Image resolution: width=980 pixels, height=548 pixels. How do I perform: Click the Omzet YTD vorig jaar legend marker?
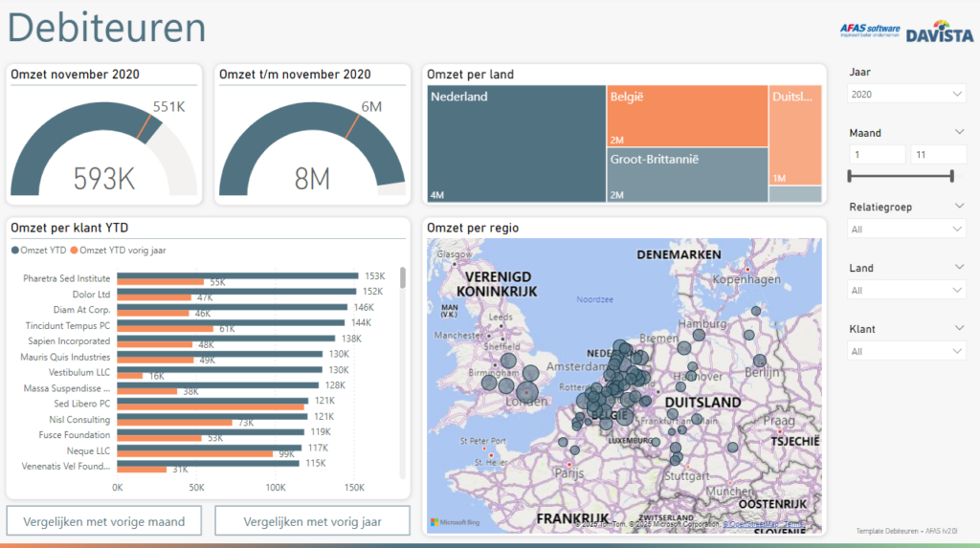74,251
